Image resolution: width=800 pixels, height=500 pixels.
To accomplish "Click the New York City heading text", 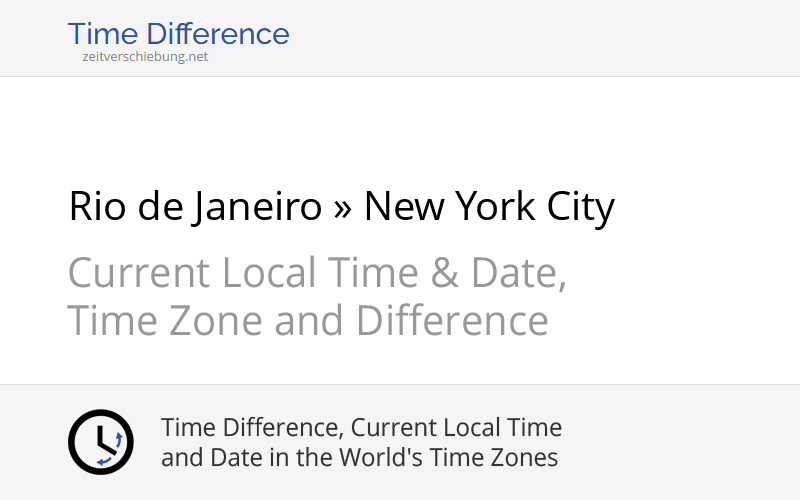I will coord(489,206).
